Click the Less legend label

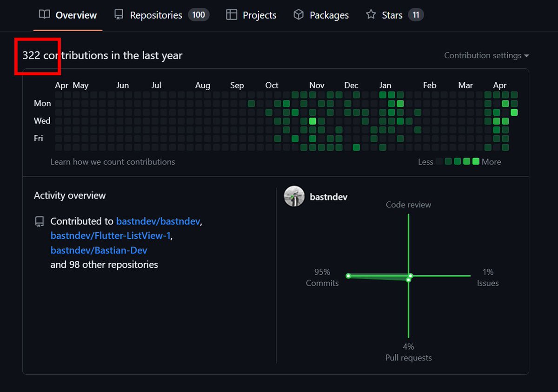[425, 162]
